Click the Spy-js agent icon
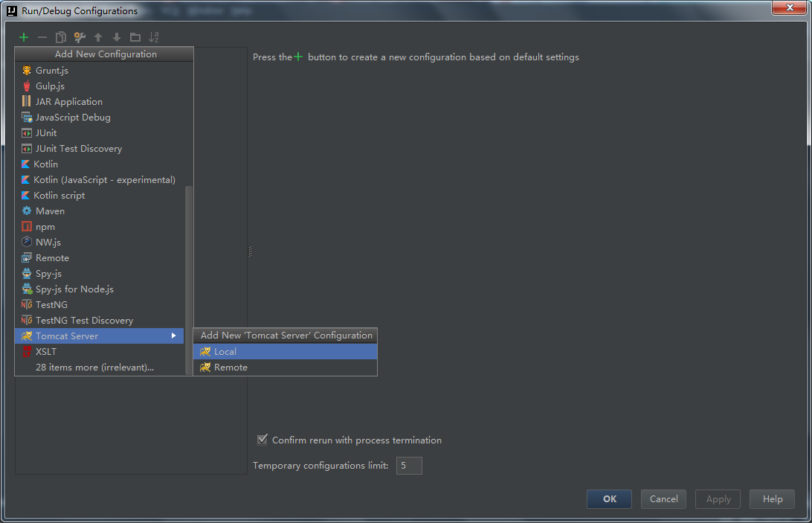 [x=27, y=273]
